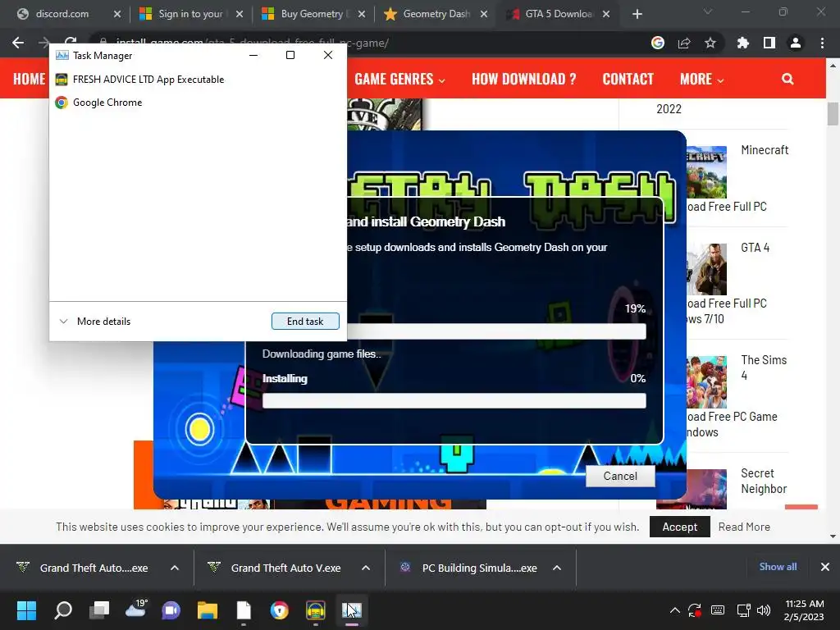Open Google Chrome from the taskbar

(x=280, y=609)
